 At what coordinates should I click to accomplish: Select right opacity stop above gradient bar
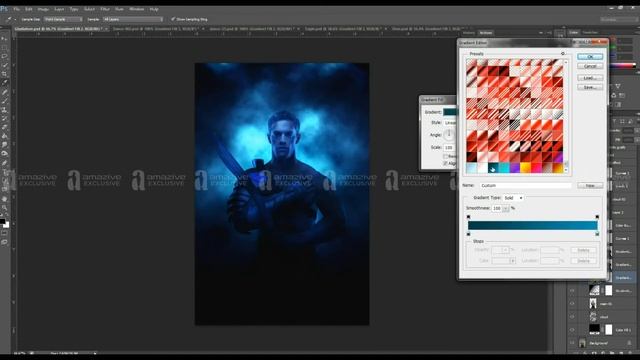597,217
